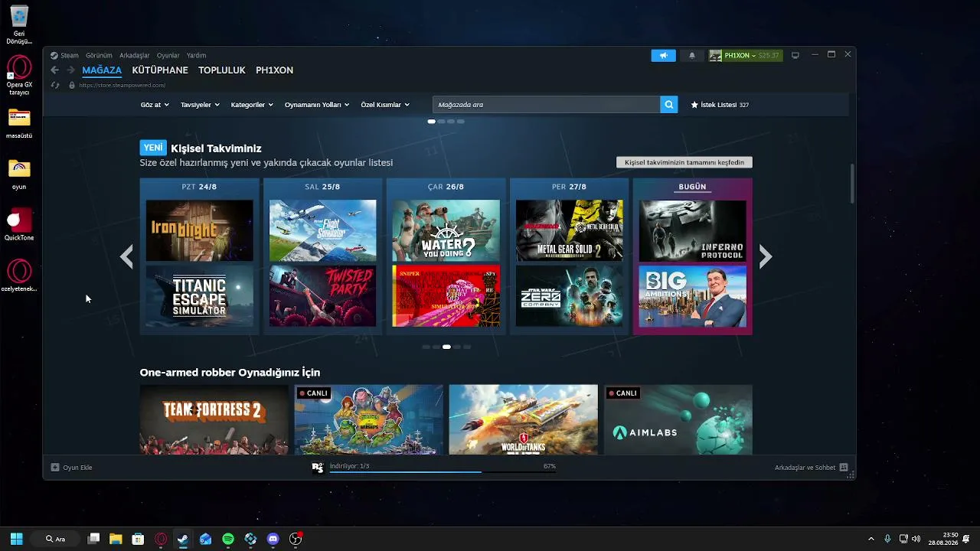The image size is (980, 551).
Task: Open the Titanic Escape Simulator thumbnail
Action: [x=199, y=296]
